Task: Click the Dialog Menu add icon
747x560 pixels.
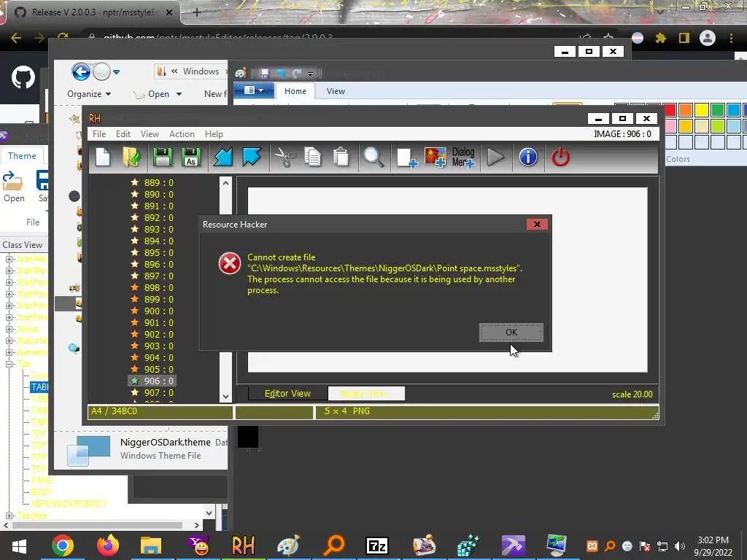Action: [463, 157]
